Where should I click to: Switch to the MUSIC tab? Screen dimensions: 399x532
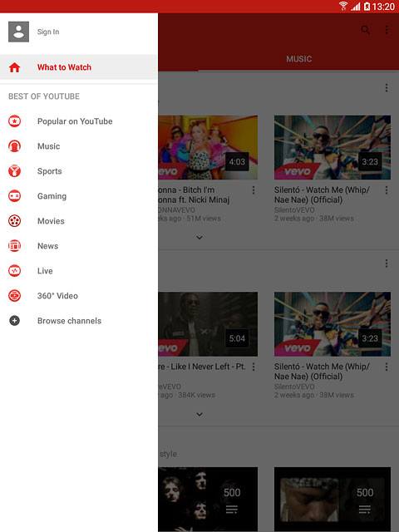tap(299, 59)
